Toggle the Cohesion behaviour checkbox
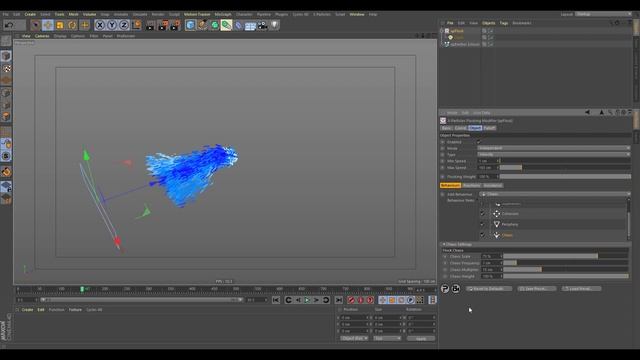 (x=482, y=213)
